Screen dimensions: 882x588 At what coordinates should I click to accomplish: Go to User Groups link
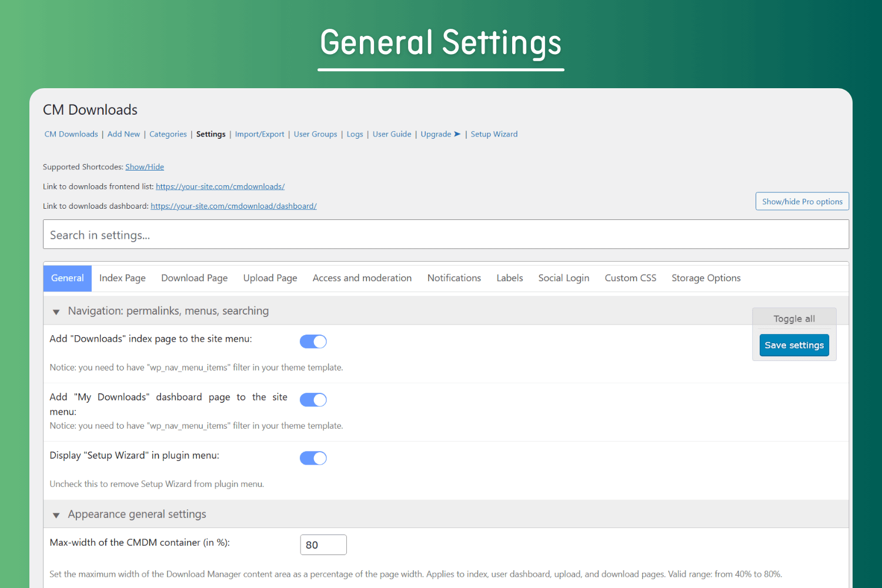coord(316,134)
